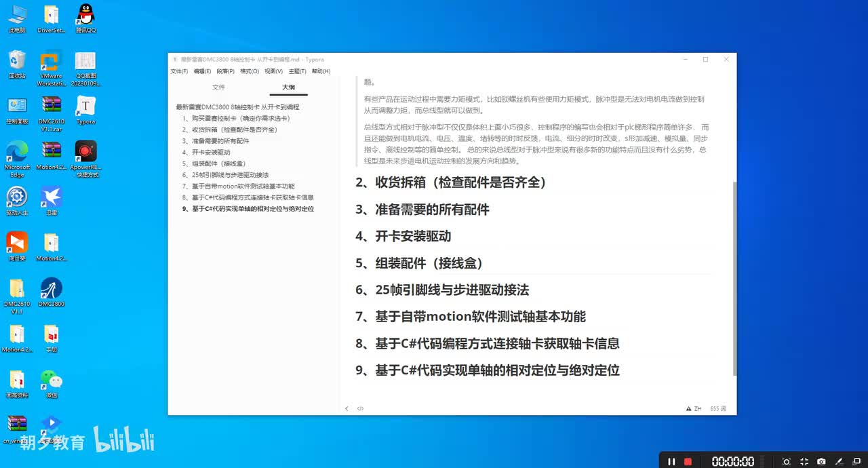Launch 迅雷 from desktop
The width and height of the screenshot is (868, 468).
51,201
